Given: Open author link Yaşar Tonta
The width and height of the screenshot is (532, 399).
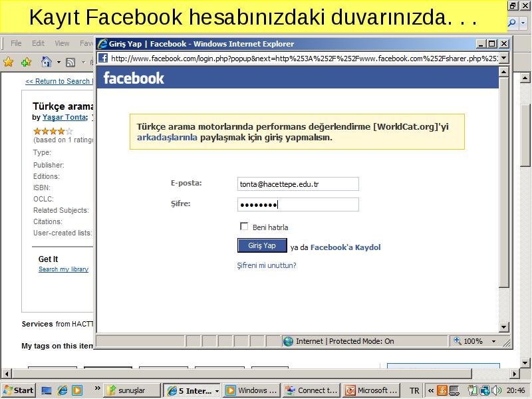Looking at the screenshot, I should click(64, 118).
